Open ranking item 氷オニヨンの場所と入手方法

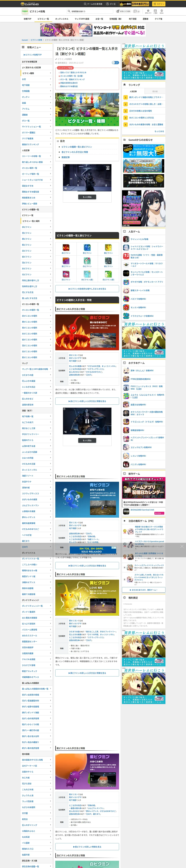click(x=141, y=118)
